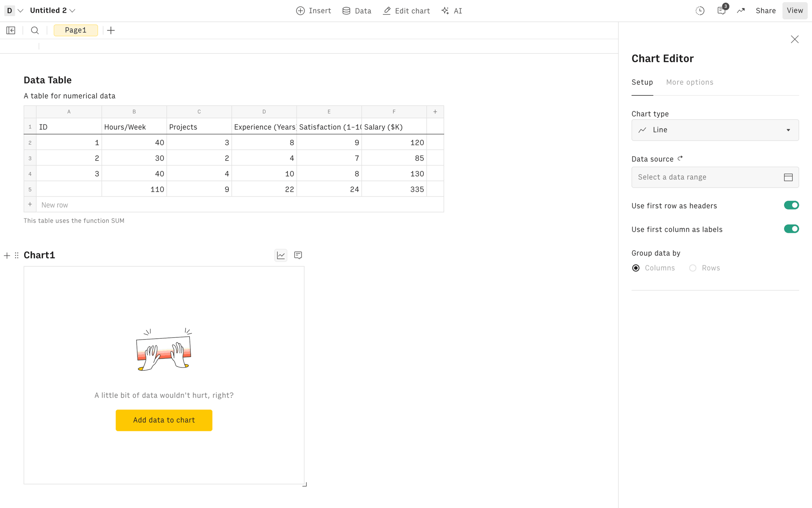Toggle Use first row as headers
The image size is (812, 508).
[791, 205]
